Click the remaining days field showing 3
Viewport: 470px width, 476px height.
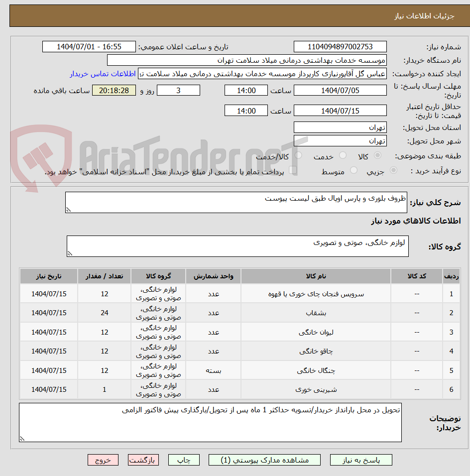pos(178,91)
